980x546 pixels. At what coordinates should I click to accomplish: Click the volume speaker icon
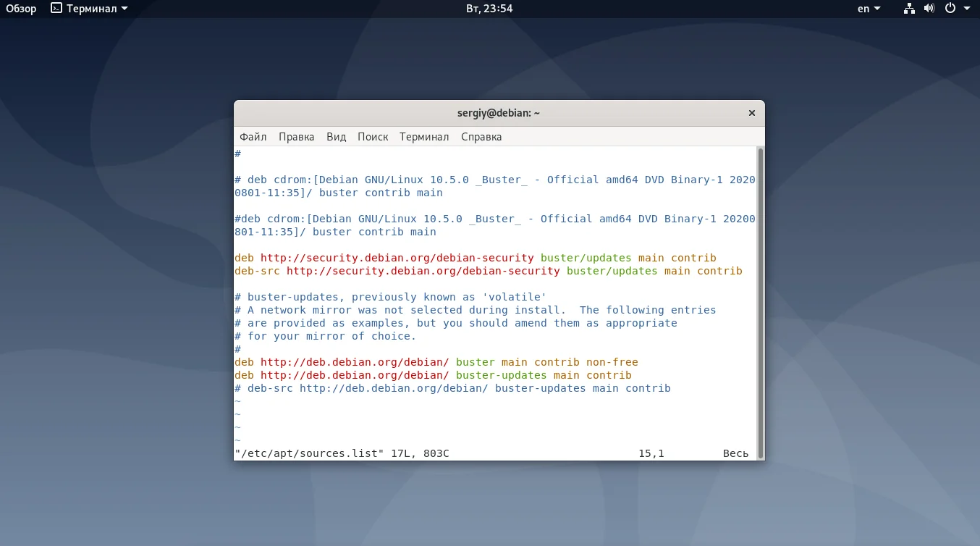[x=930, y=9]
